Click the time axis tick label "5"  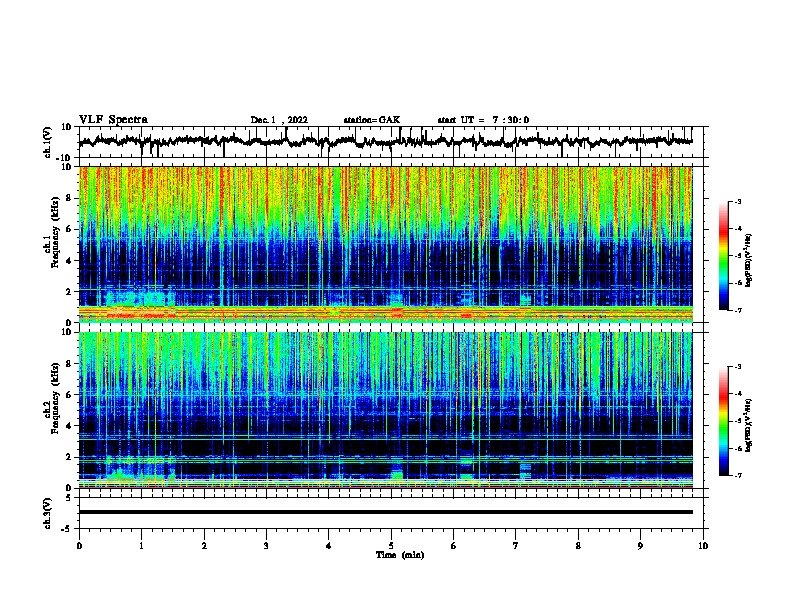coord(391,546)
